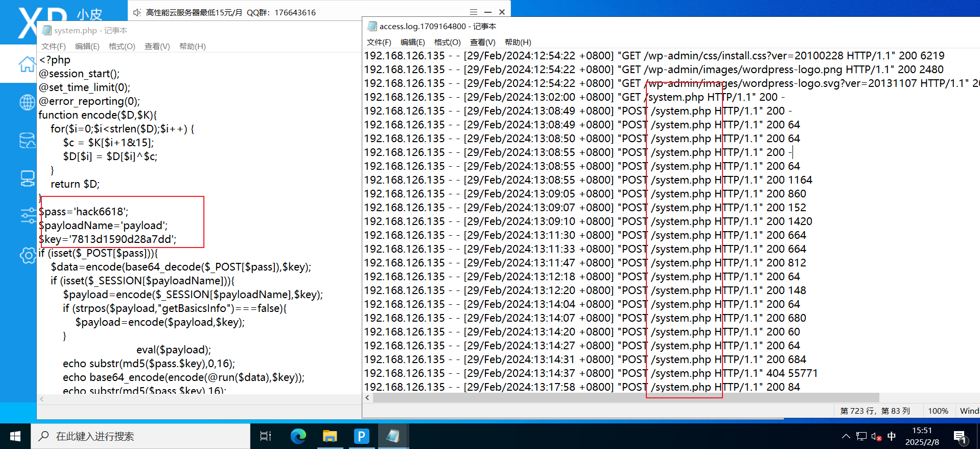Screen dimensions: 980x449
Task: Click the system.php Notepad title icon
Action: 47,31
